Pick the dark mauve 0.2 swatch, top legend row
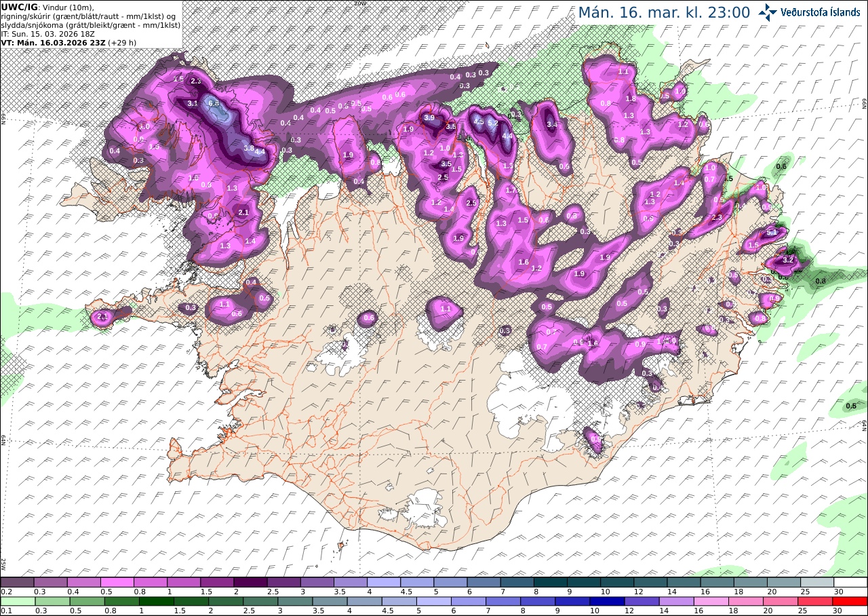 click(x=17, y=582)
